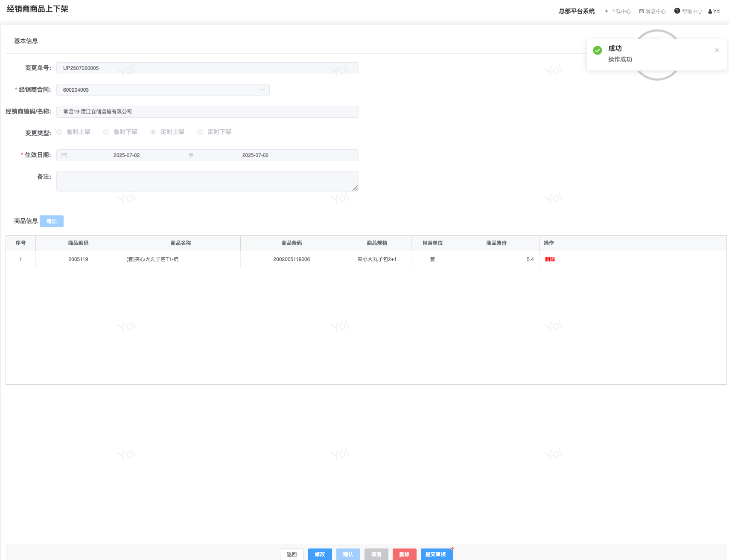Click the 基本信息 section heading

tap(26, 41)
